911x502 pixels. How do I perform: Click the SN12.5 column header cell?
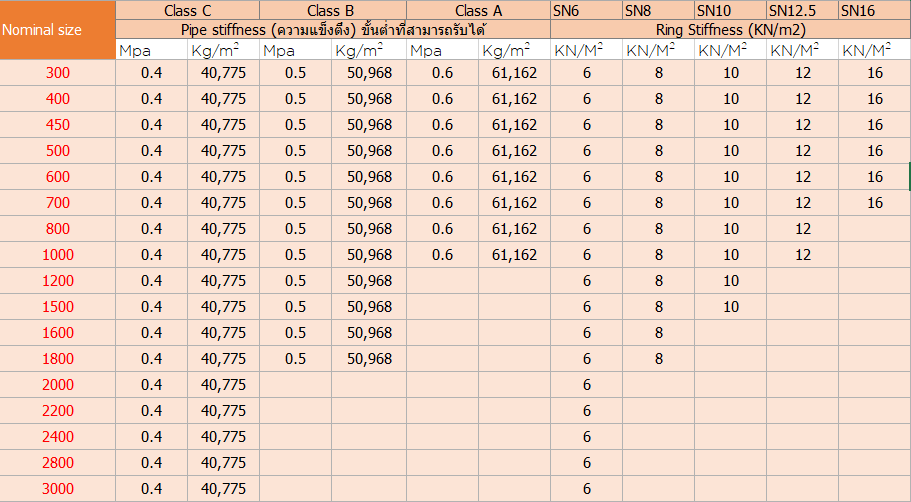[802, 10]
